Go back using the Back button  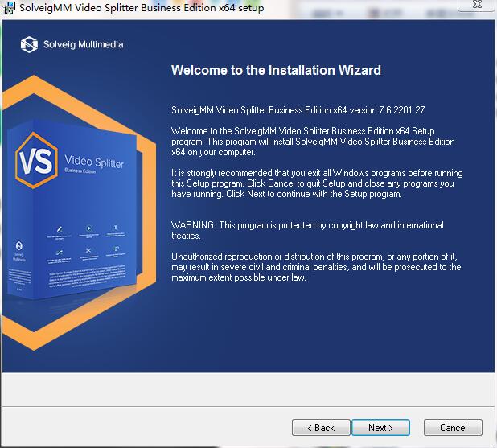click(321, 428)
